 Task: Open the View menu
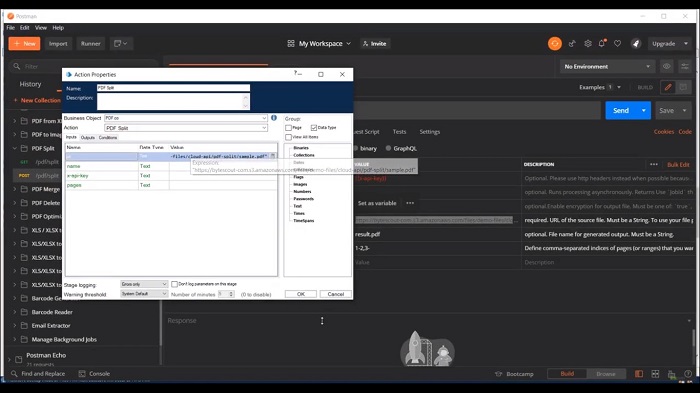[x=41, y=28]
